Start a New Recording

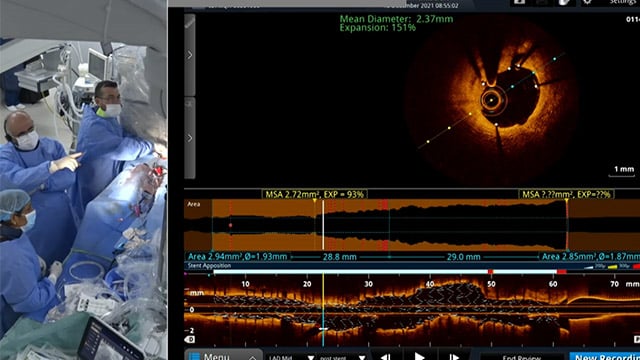(606, 357)
